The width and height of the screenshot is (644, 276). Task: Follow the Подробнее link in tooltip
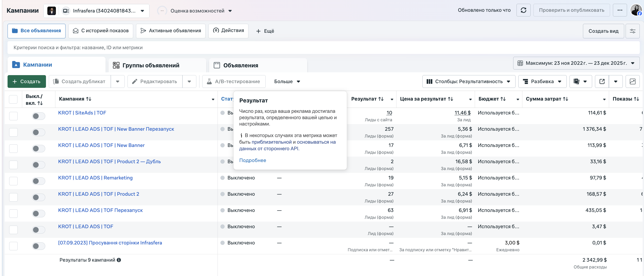coord(252,160)
